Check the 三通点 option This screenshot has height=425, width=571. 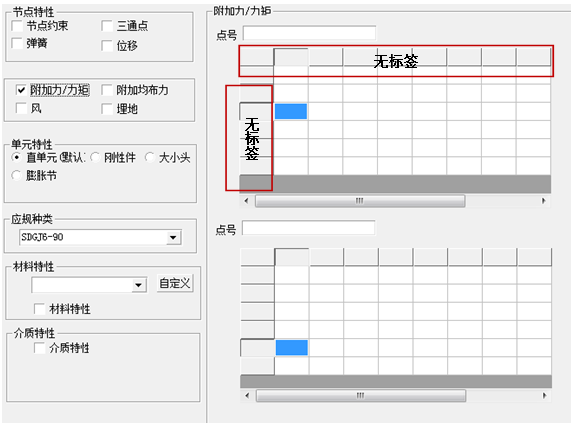point(107,26)
